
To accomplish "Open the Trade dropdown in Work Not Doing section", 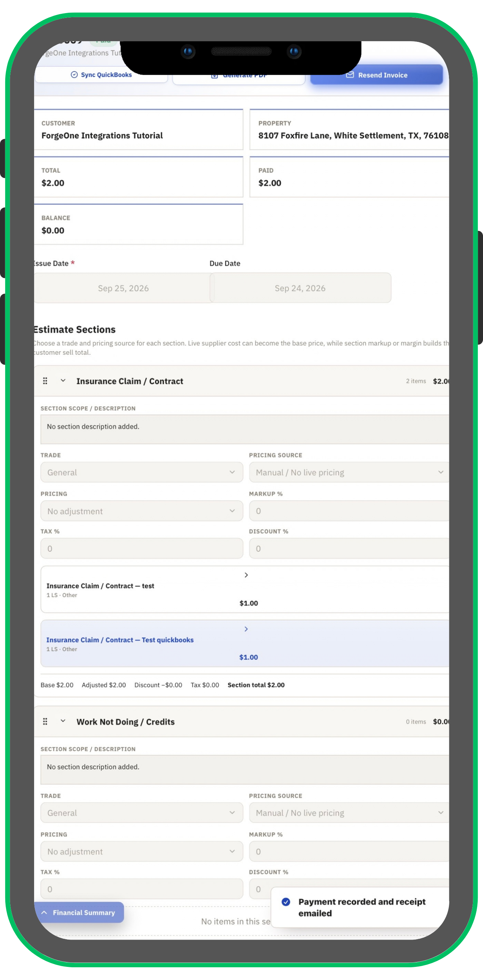I will pyautogui.click(x=142, y=813).
